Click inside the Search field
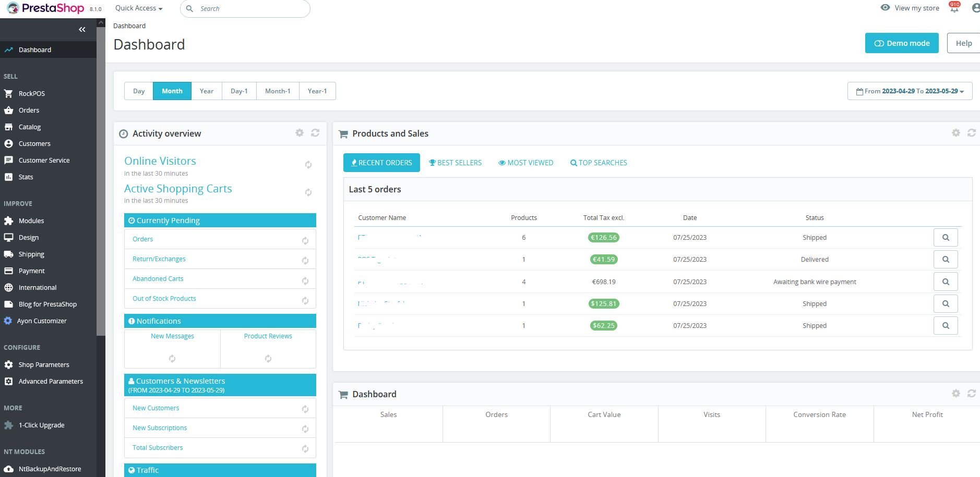Viewport: 980px width, 477px height. click(245, 8)
